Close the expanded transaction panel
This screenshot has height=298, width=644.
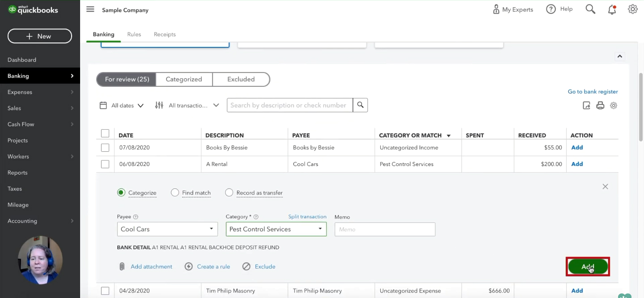click(x=605, y=187)
